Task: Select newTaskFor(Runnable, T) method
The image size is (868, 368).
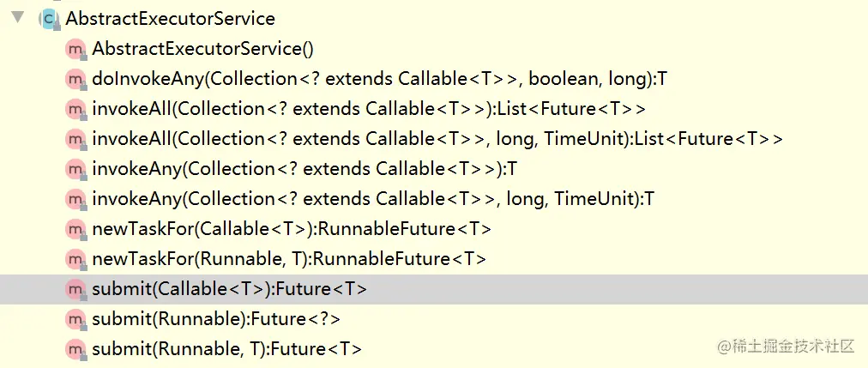Action: 290,258
